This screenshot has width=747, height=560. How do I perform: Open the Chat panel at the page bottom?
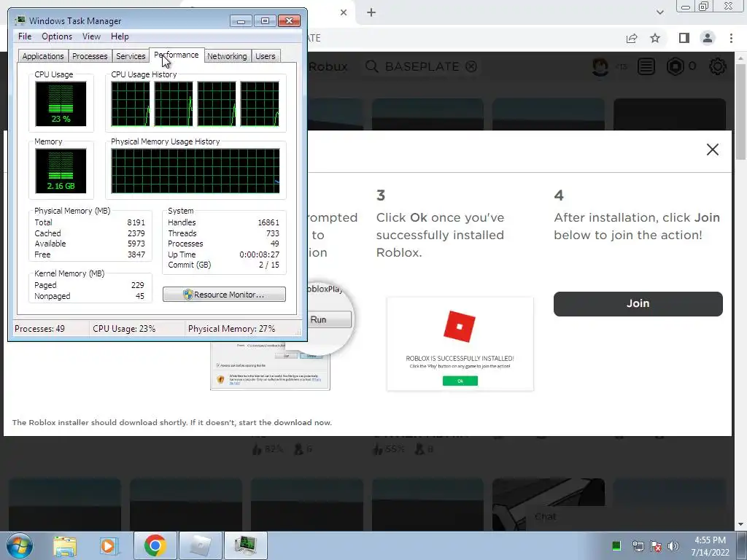(x=545, y=517)
